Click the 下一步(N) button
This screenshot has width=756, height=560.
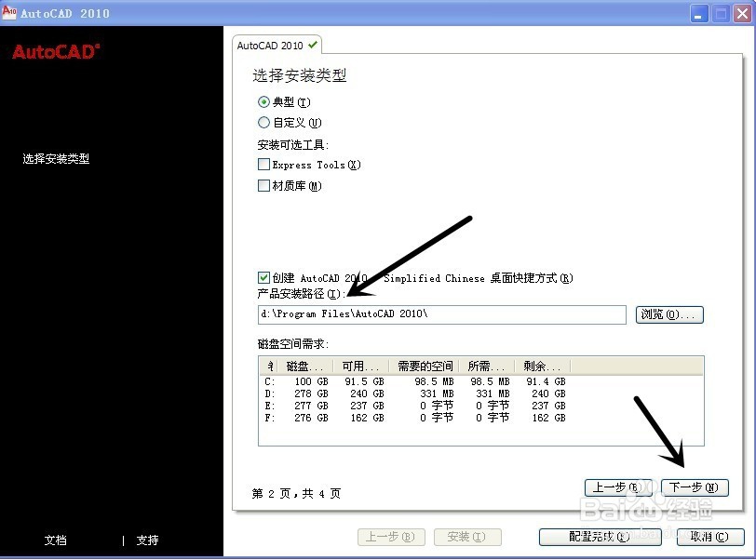[695, 487]
